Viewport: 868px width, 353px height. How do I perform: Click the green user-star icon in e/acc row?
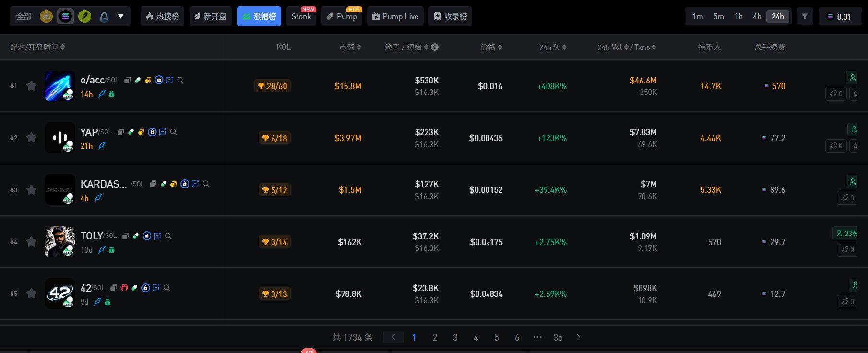click(852, 77)
